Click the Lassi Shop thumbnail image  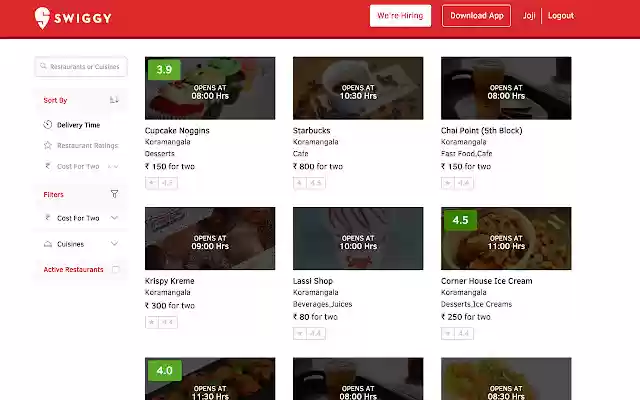coord(358,238)
